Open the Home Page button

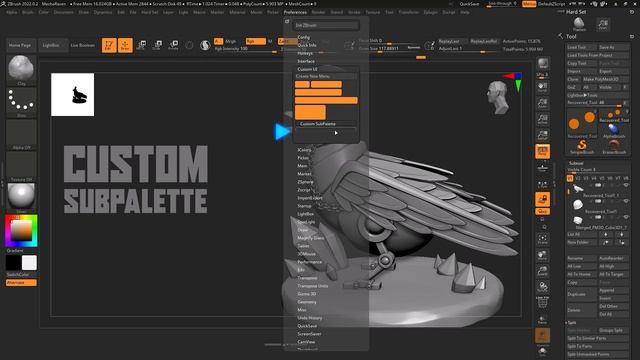tap(20, 45)
